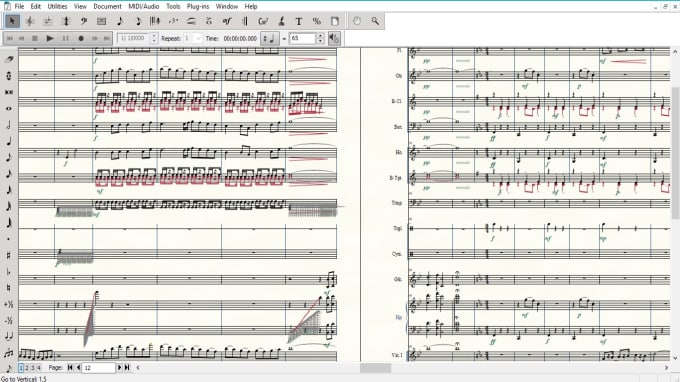Go to next page arrow
Screen dimensions: 680x382
click(x=120, y=368)
